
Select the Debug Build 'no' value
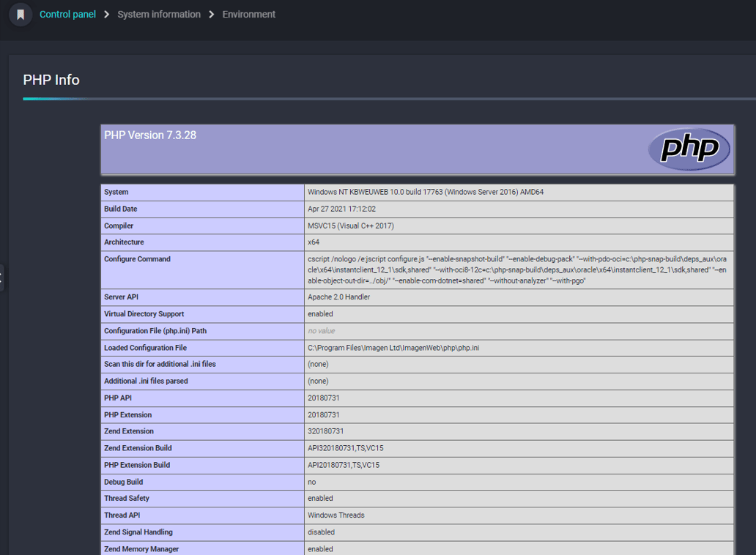[x=312, y=483]
